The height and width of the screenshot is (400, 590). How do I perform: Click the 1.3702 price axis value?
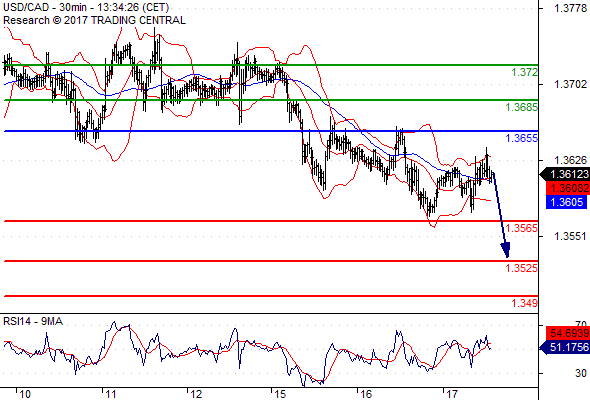click(570, 84)
